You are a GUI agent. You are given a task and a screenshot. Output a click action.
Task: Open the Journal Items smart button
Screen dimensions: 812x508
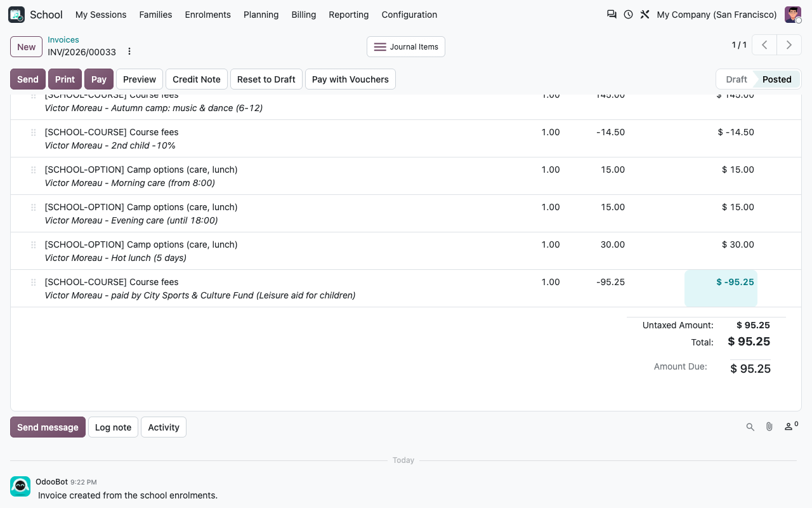pos(406,47)
